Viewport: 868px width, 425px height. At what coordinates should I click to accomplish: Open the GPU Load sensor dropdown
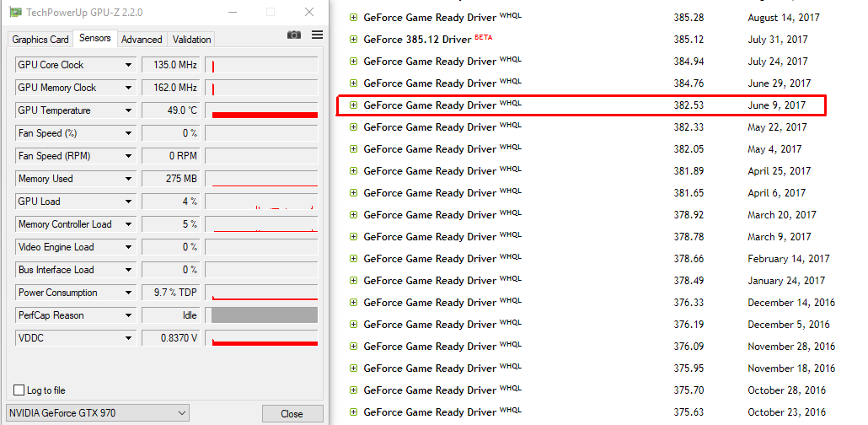128,202
